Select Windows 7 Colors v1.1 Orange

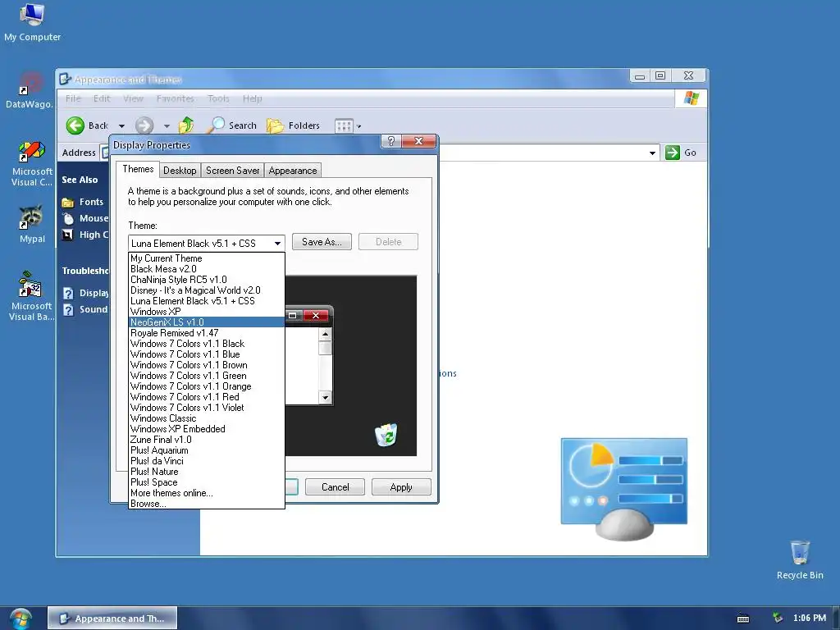[206, 386]
